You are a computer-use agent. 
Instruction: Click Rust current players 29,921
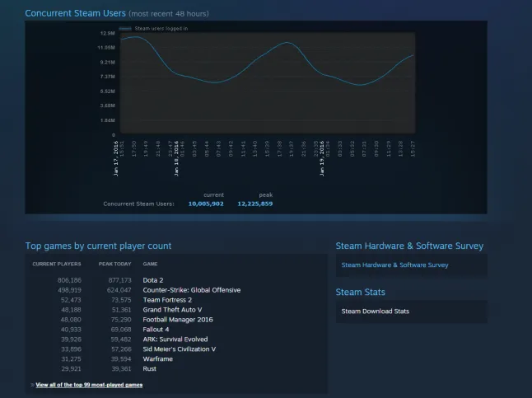[71, 369]
